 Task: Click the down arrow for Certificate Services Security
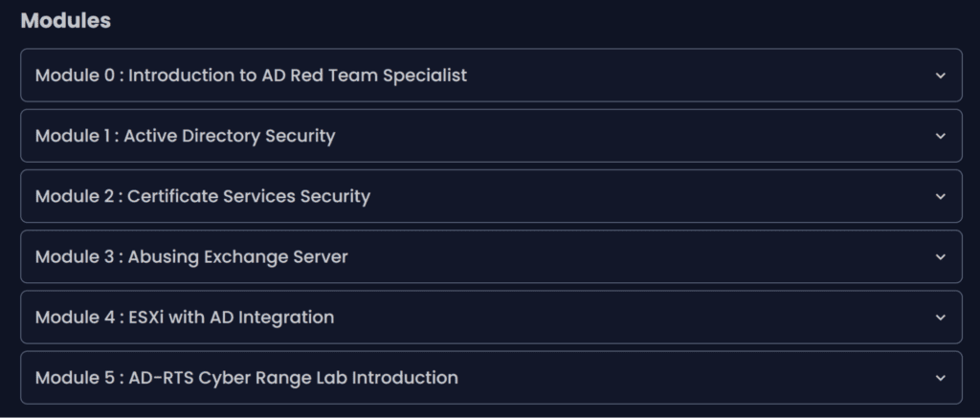tap(941, 196)
